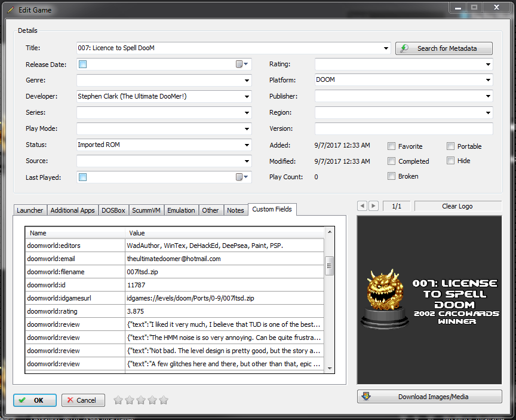Sort custom fields by Name column header
Screen dimensions: 516x420
pos(75,233)
